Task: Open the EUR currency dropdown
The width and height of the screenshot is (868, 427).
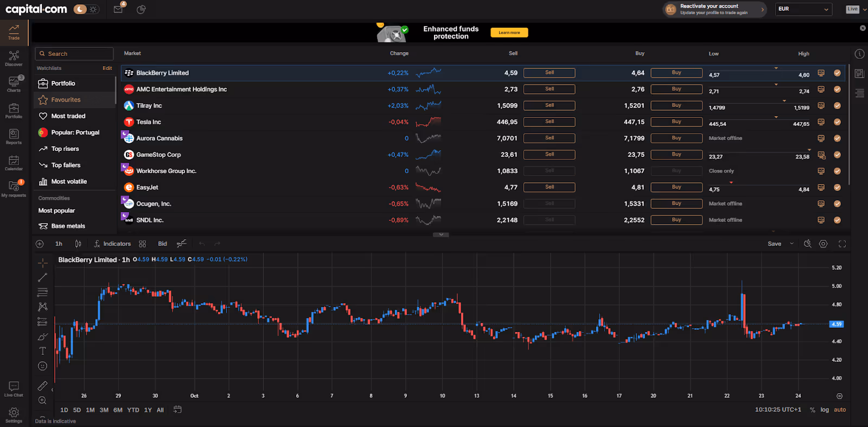Action: pos(803,9)
